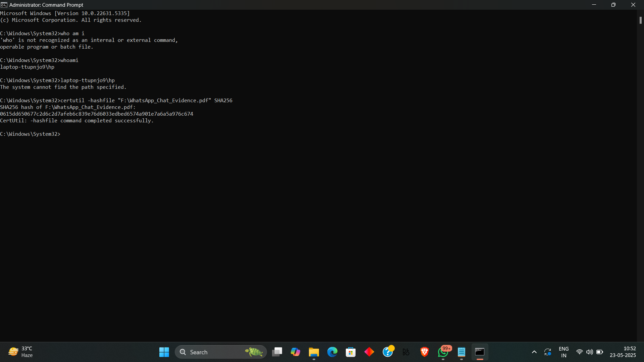The height and width of the screenshot is (362, 644).
Task: Launch Copilot from the taskbar
Action: (x=296, y=352)
